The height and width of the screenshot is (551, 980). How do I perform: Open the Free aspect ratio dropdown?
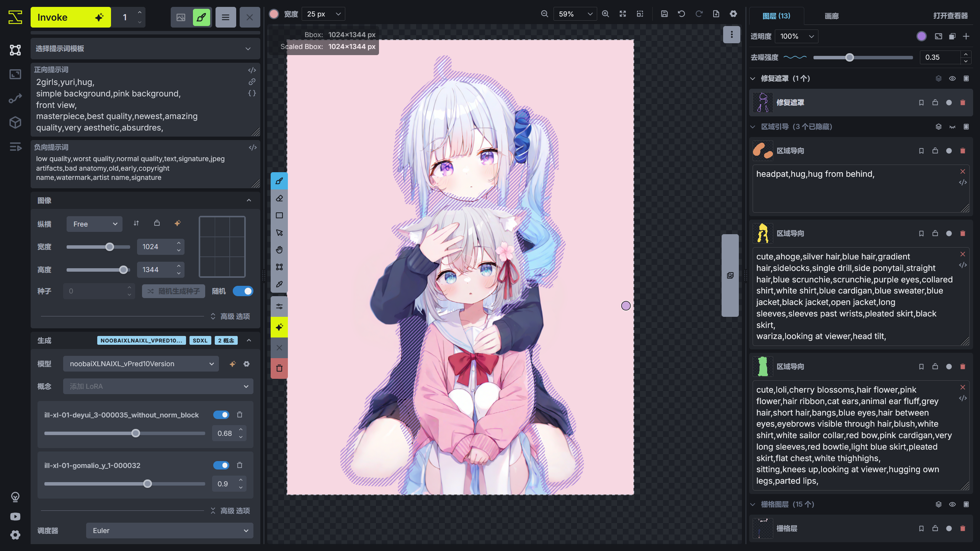[x=94, y=224]
